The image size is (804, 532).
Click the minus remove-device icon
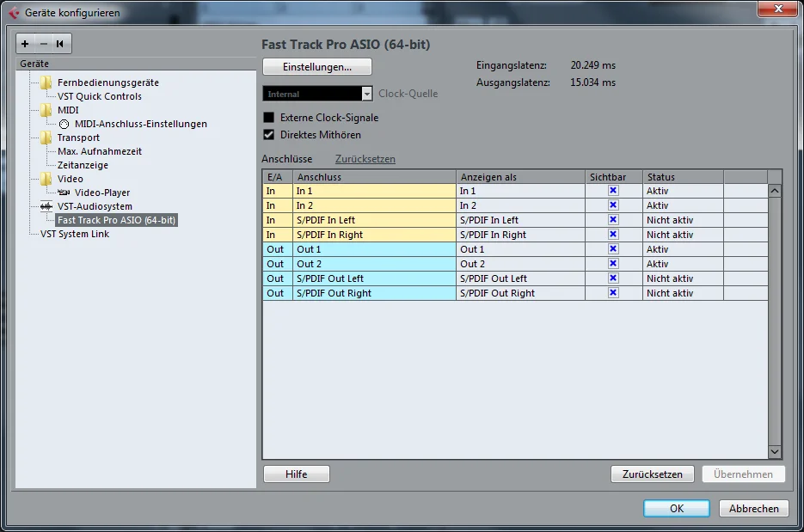tap(44, 44)
